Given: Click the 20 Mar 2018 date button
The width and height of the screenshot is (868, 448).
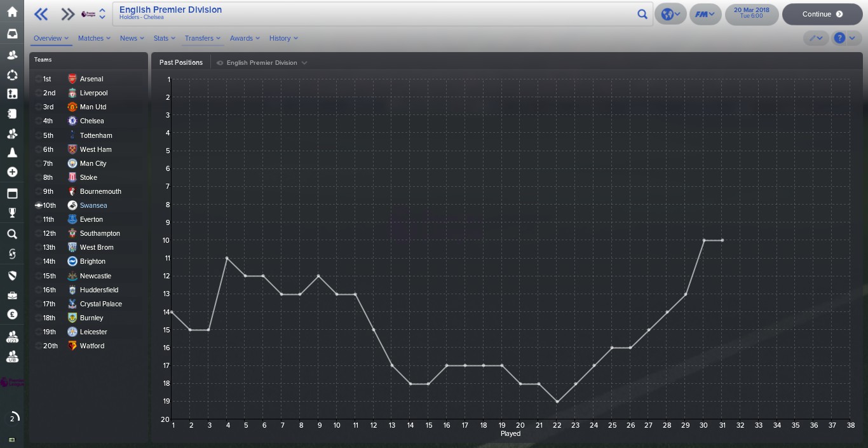Looking at the screenshot, I should [x=752, y=14].
